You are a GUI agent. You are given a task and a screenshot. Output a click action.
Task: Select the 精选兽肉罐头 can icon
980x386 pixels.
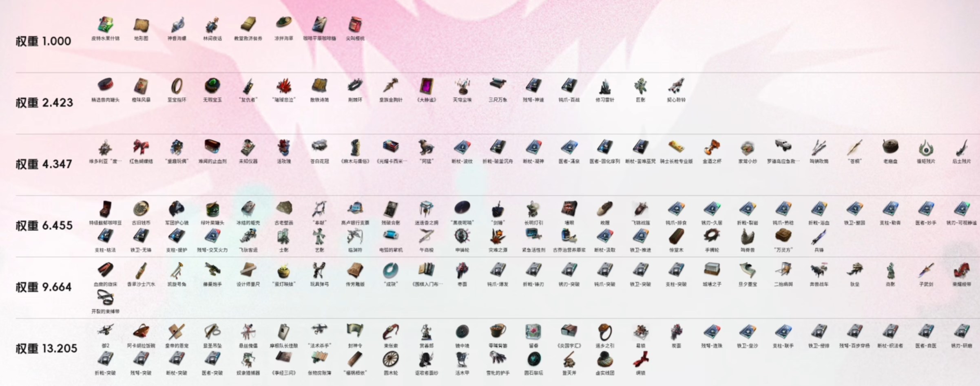(x=106, y=86)
